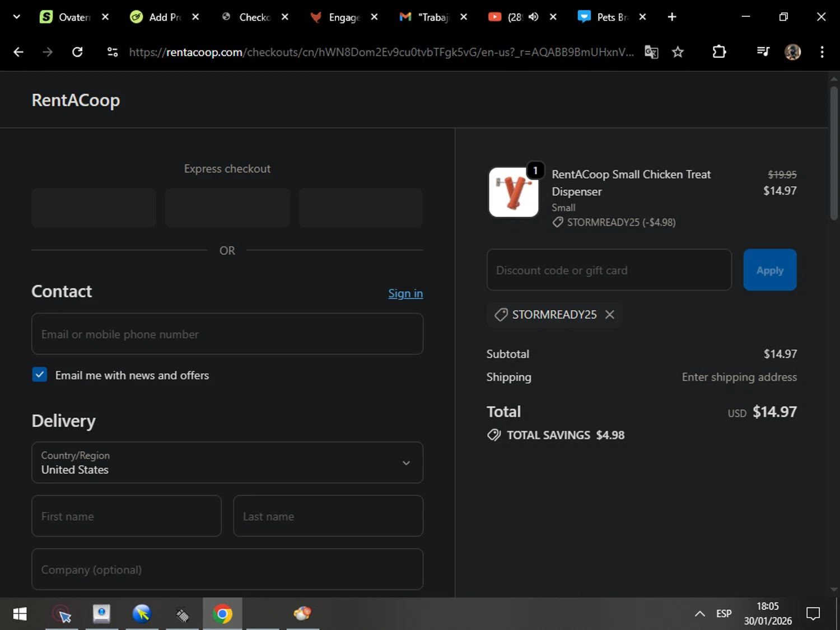Click the Chicken Treat Dispenser product thumbnail
Screen dimensions: 840x630
tap(514, 192)
